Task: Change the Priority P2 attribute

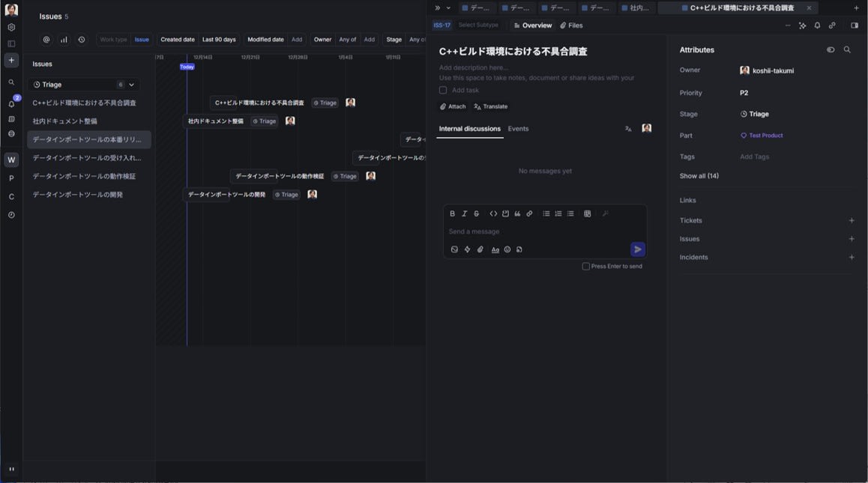Action: pos(744,93)
